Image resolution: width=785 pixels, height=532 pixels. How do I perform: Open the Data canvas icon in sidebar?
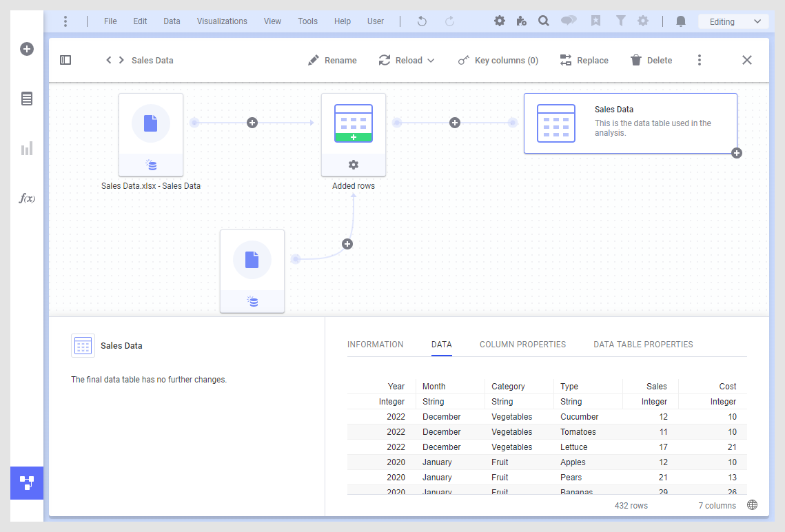click(x=27, y=482)
